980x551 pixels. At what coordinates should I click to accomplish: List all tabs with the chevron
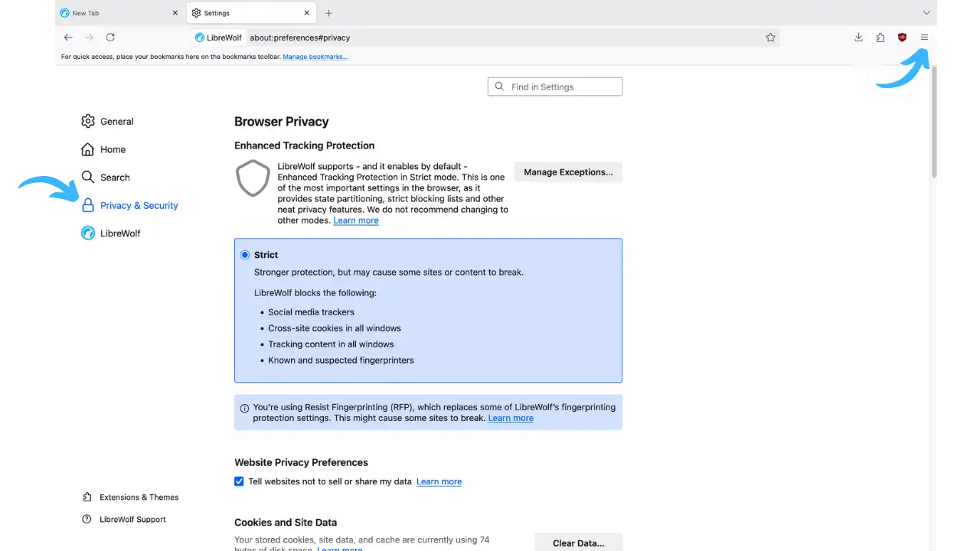[926, 13]
